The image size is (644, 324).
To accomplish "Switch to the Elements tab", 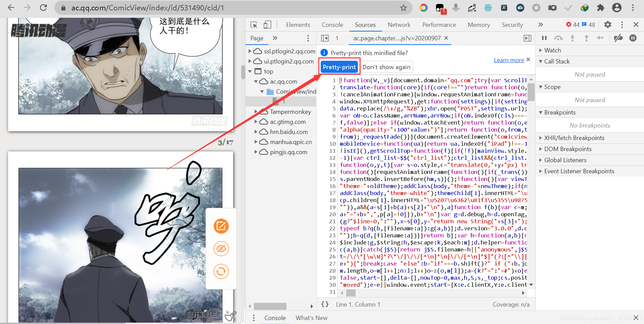I will point(298,25).
